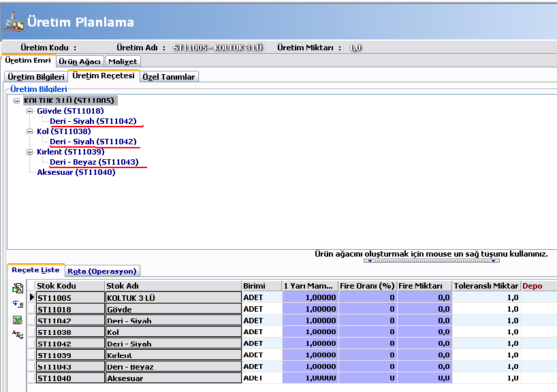Switch to the Üretim Emri tab
The width and height of the screenshot is (557, 392).
(28, 61)
